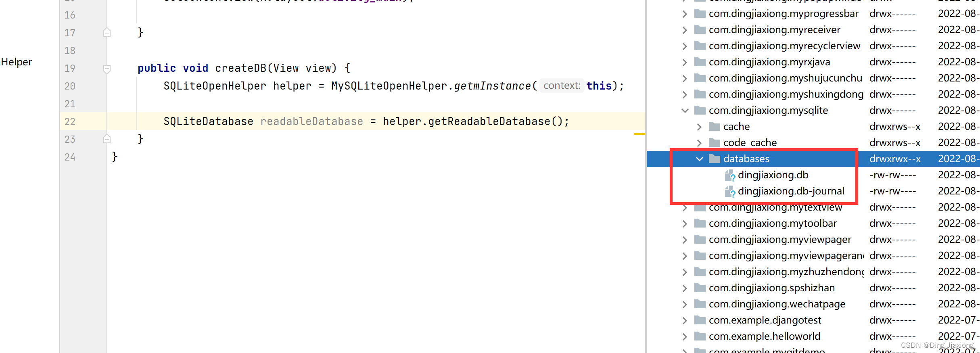Collapse the databases folder
980x353 pixels.
699,159
